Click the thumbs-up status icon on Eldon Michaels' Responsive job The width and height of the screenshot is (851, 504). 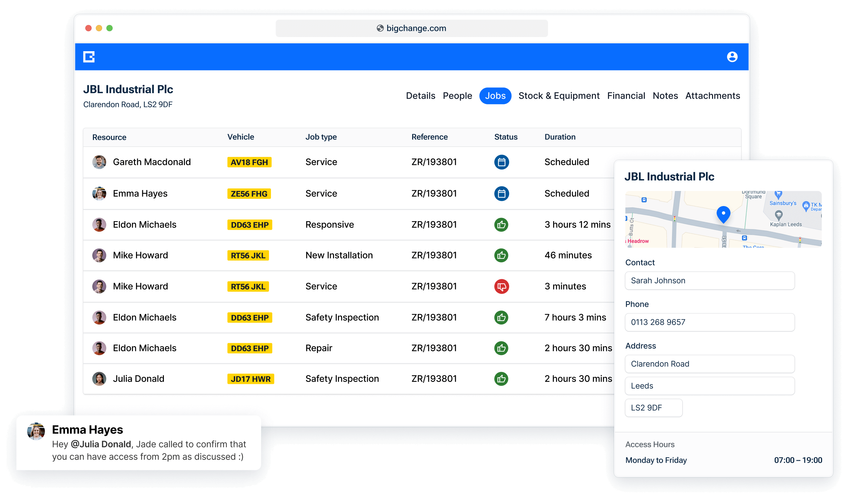click(501, 224)
